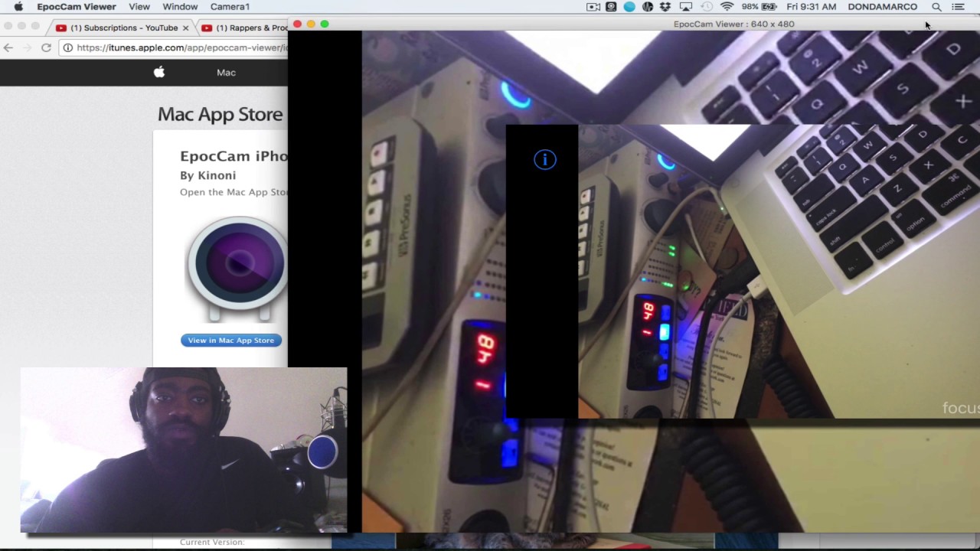Viewport: 980px width, 551px height.
Task: Open the View menu
Action: click(x=139, y=7)
